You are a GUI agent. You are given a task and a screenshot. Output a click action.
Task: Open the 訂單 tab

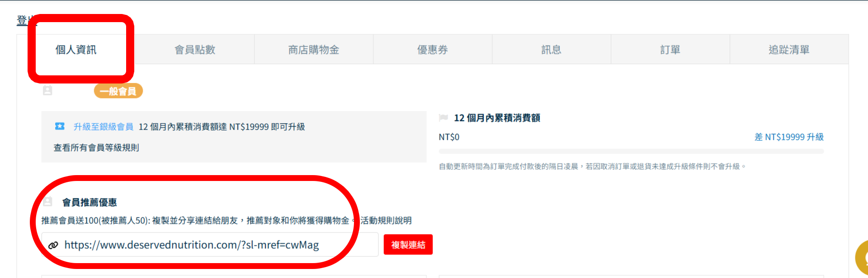670,50
